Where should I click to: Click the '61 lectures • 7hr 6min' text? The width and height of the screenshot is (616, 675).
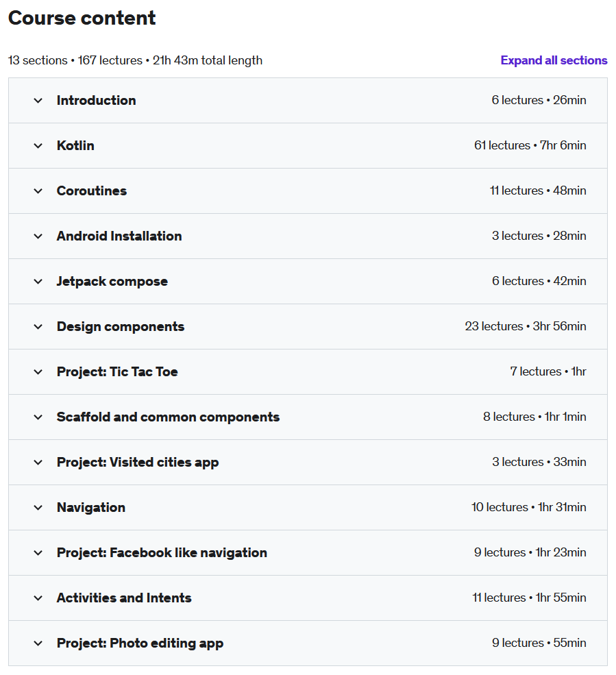[530, 145]
